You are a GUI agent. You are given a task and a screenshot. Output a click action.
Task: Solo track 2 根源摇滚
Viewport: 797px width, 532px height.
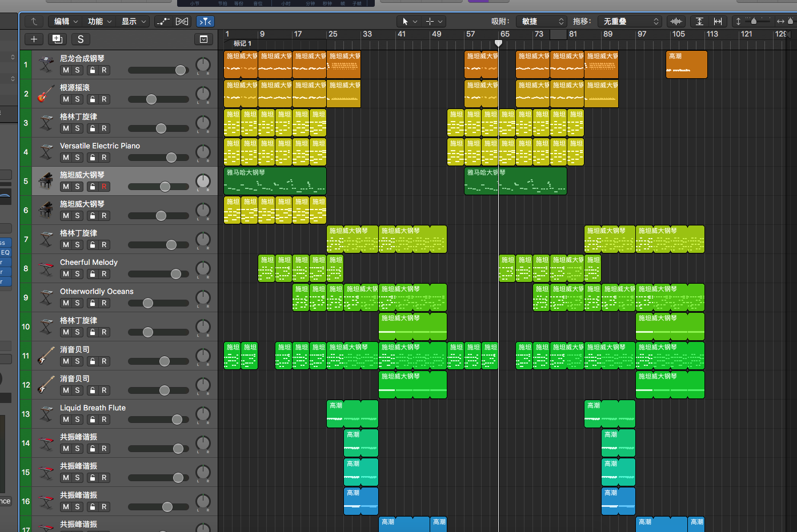(78, 99)
